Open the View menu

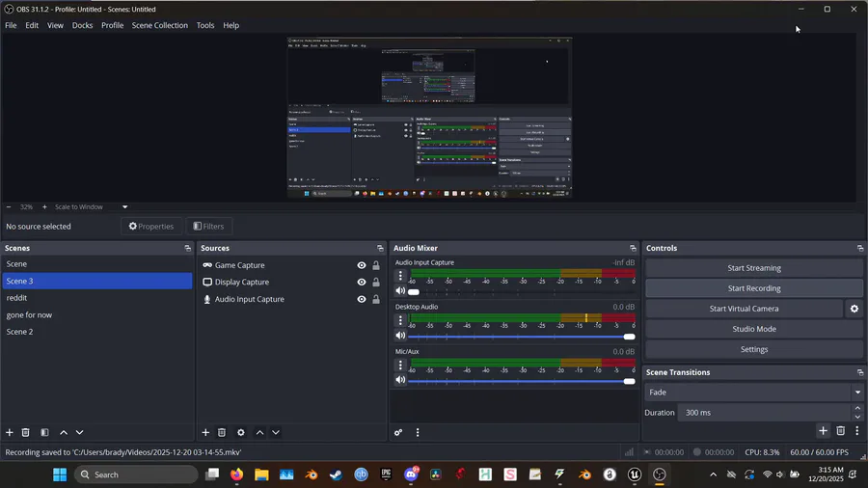tap(55, 25)
